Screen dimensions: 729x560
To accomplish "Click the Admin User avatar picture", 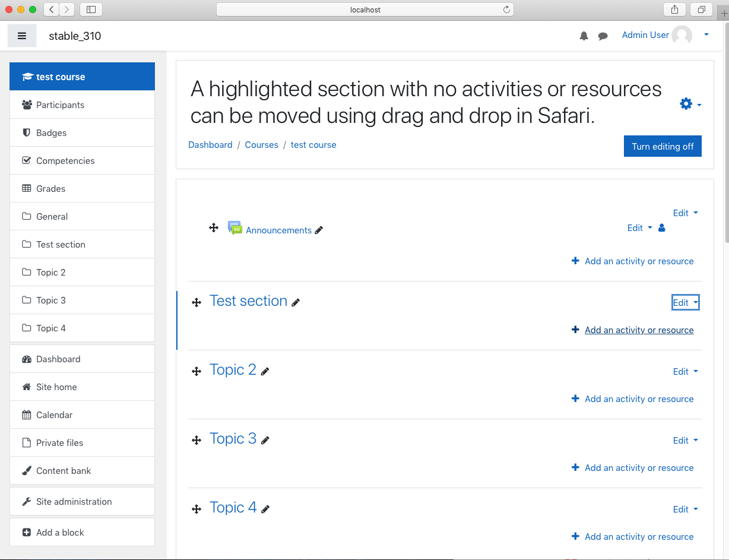I will [682, 36].
